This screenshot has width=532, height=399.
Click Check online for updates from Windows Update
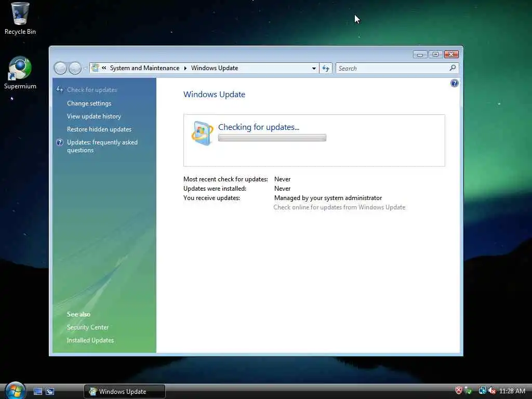(339, 207)
